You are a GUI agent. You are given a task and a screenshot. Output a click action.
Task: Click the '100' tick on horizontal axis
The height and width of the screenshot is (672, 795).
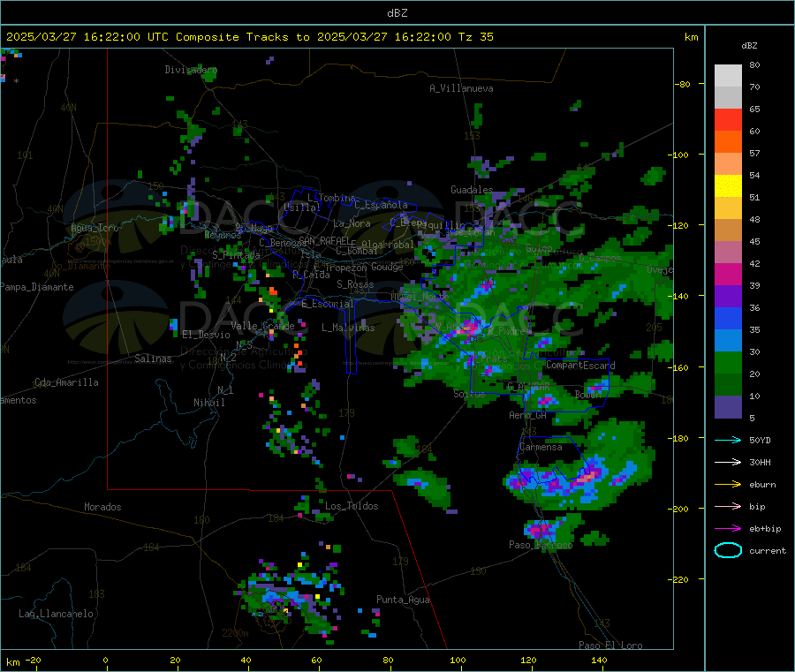[458, 660]
